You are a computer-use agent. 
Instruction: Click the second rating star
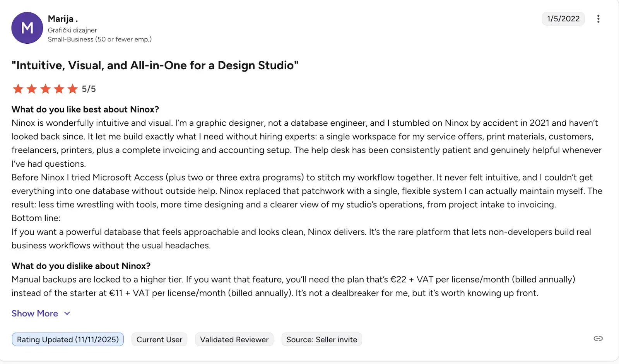pos(32,89)
